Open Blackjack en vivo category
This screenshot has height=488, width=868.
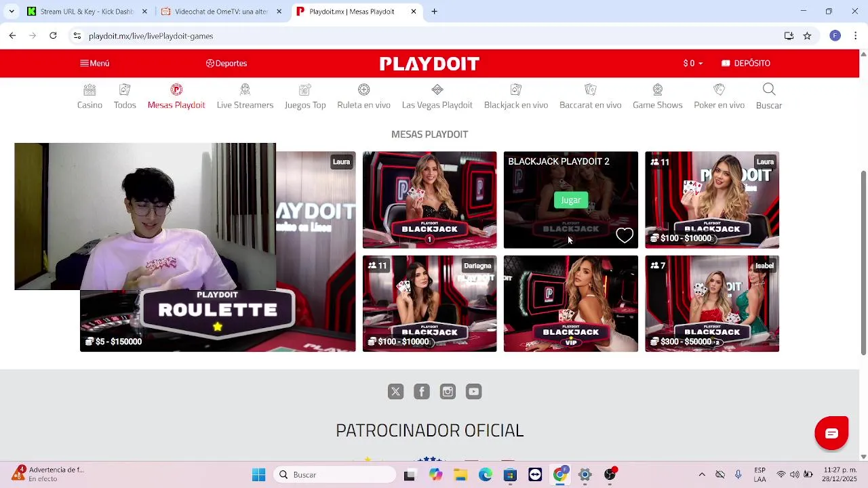click(x=516, y=96)
